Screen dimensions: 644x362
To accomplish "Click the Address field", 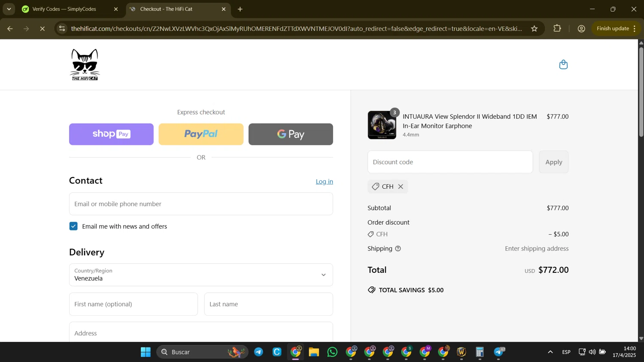I will coord(201,332).
